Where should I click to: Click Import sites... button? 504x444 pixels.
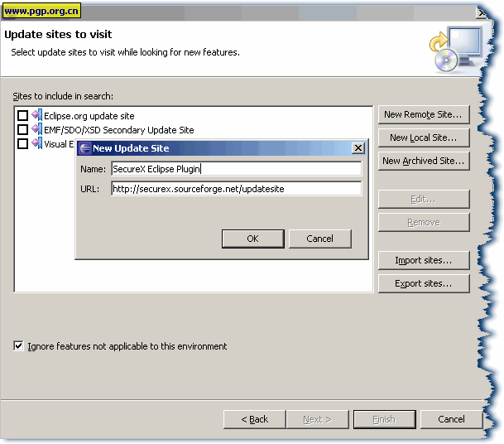(424, 260)
